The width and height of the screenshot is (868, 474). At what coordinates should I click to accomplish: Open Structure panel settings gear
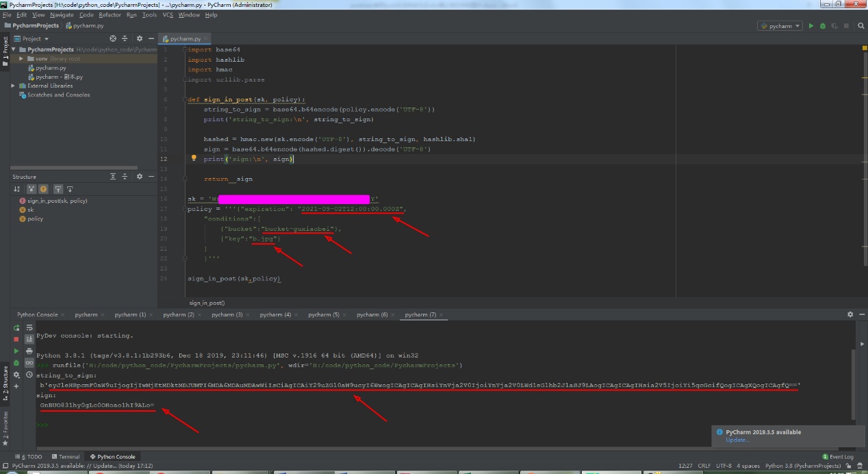[140, 177]
